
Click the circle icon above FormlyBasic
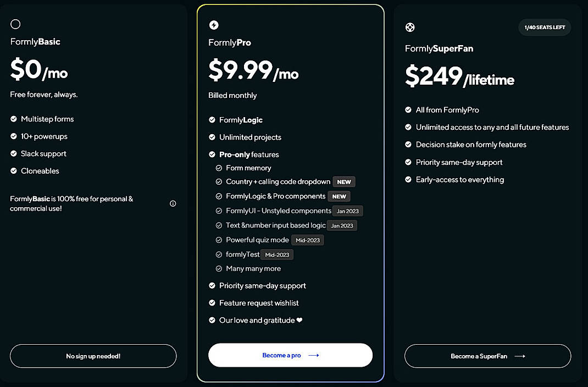pos(15,24)
